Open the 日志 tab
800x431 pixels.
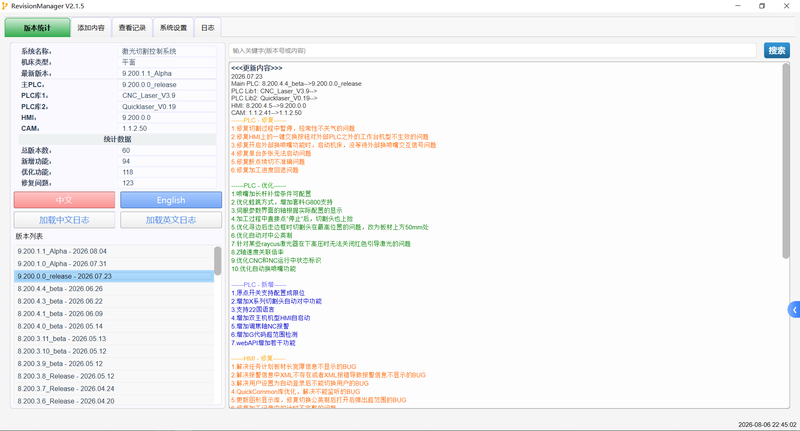(208, 28)
